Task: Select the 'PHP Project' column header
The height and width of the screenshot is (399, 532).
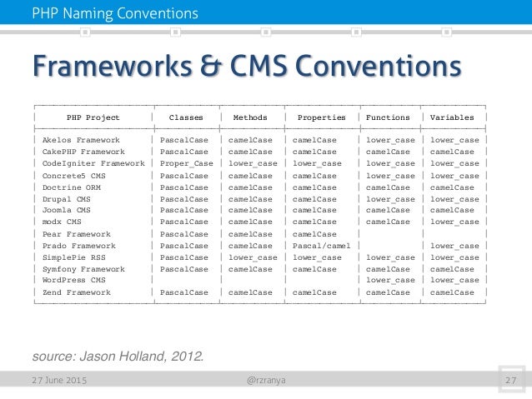Action: point(93,117)
